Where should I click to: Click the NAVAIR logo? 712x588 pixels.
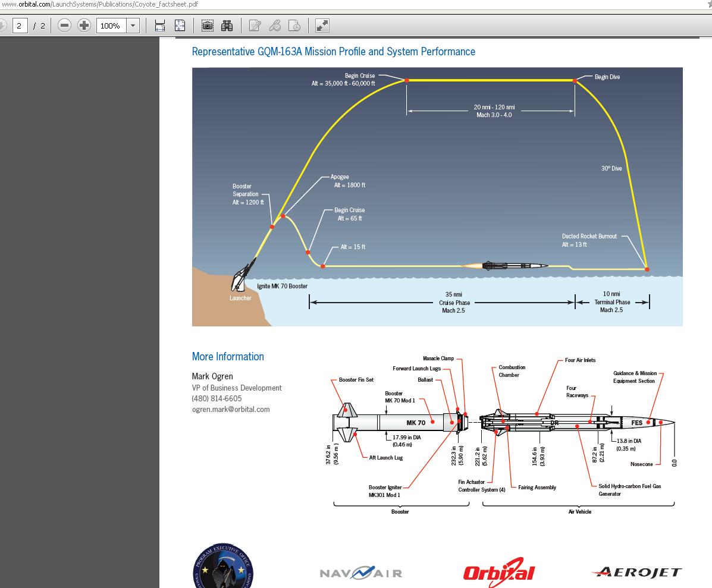point(361,573)
